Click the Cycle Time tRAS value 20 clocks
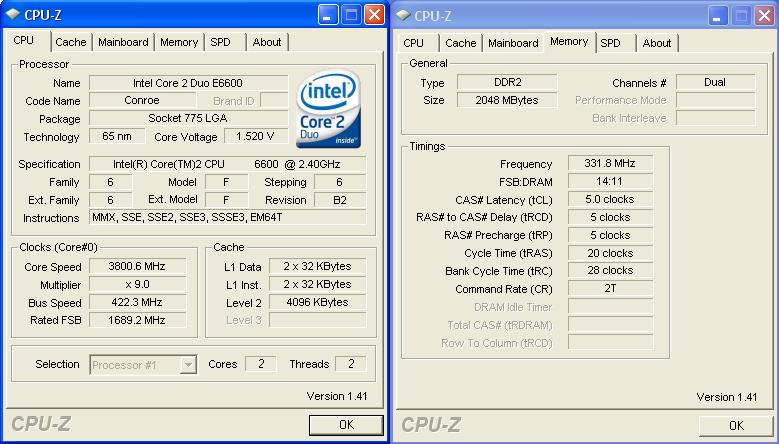The image size is (779, 444). pos(610,253)
